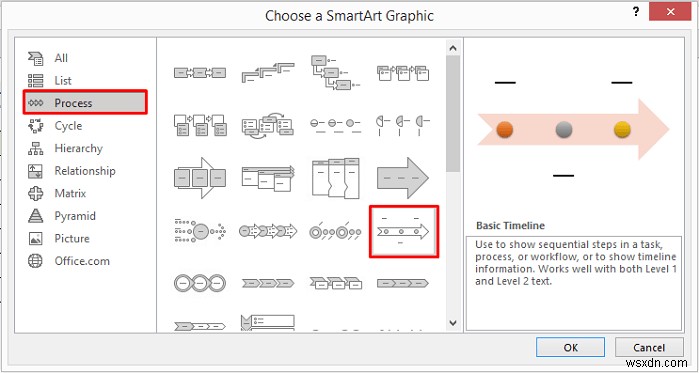Select the Converging Text layout with dotted circle
The width and height of the screenshot is (699, 373).
coord(200,231)
